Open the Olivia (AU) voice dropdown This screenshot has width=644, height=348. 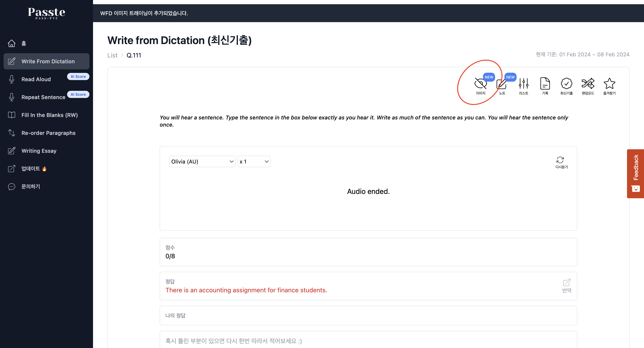pyautogui.click(x=202, y=161)
